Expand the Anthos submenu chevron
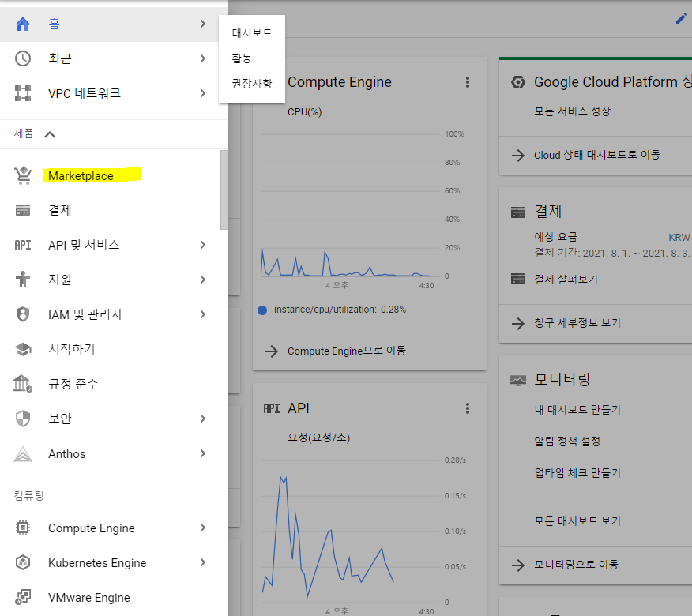Screen dimensions: 692x616 (202, 453)
